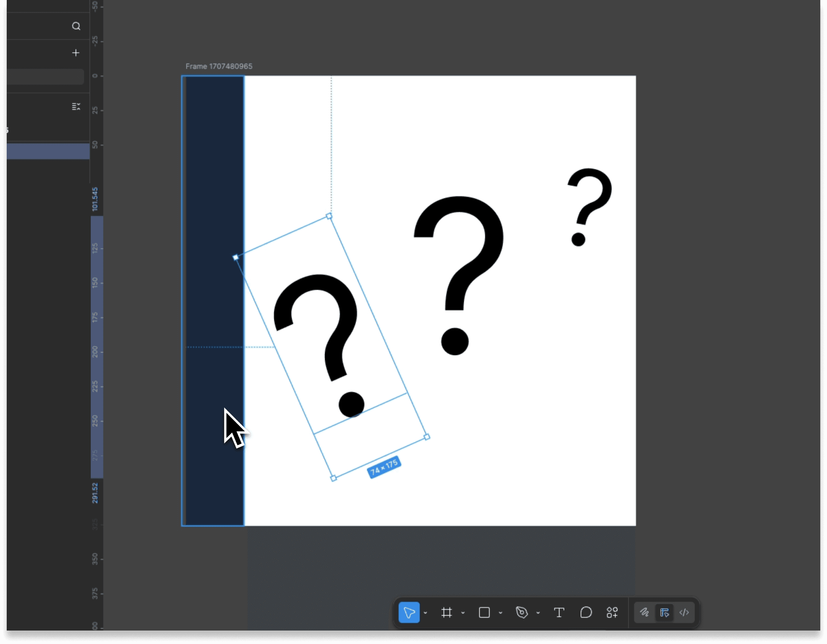Expand the Rectangle shape tools dropdown
The width and height of the screenshot is (827, 644).
click(500, 613)
